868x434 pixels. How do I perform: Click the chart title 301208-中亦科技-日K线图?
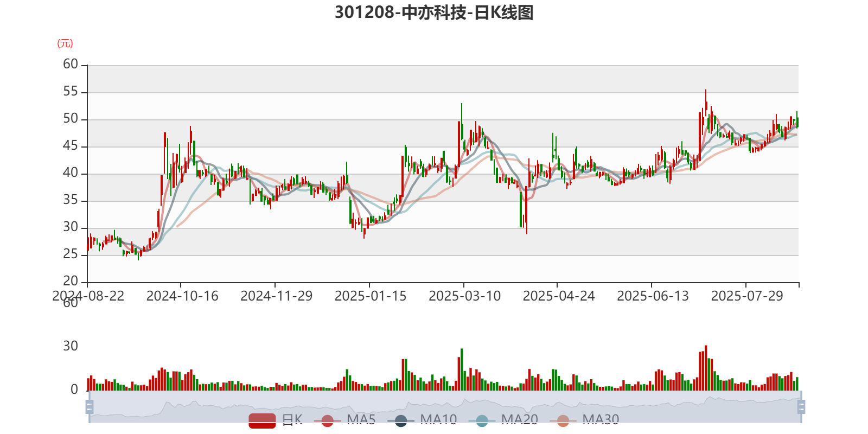coord(434,12)
